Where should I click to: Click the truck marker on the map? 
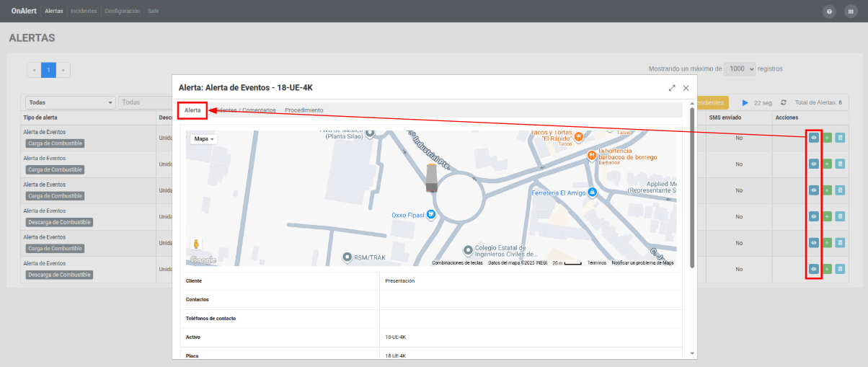pos(431,178)
